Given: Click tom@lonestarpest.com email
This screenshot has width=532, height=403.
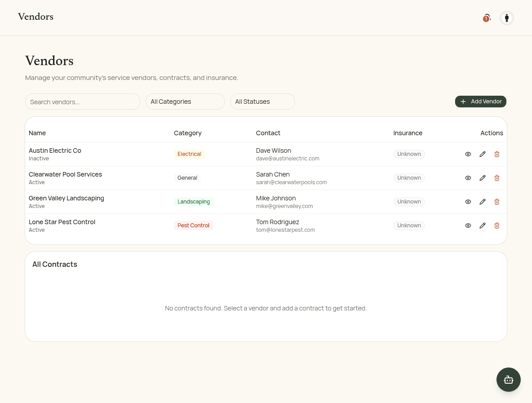Looking at the screenshot, I should point(286,230).
